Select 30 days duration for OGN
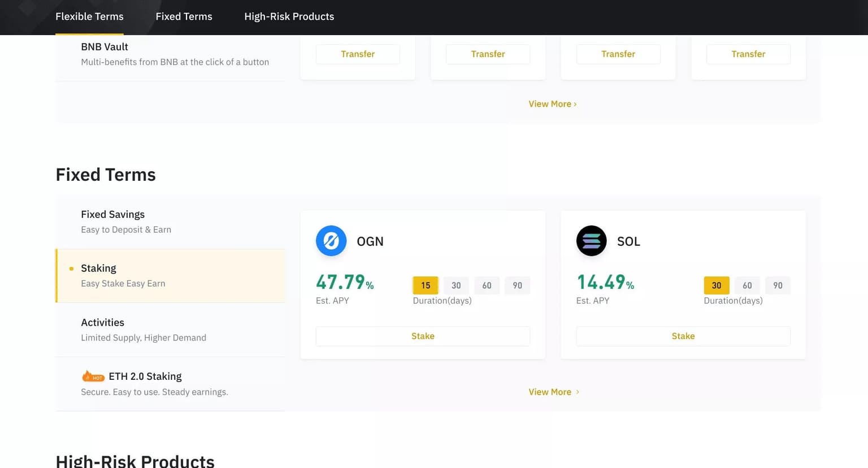 (x=456, y=285)
